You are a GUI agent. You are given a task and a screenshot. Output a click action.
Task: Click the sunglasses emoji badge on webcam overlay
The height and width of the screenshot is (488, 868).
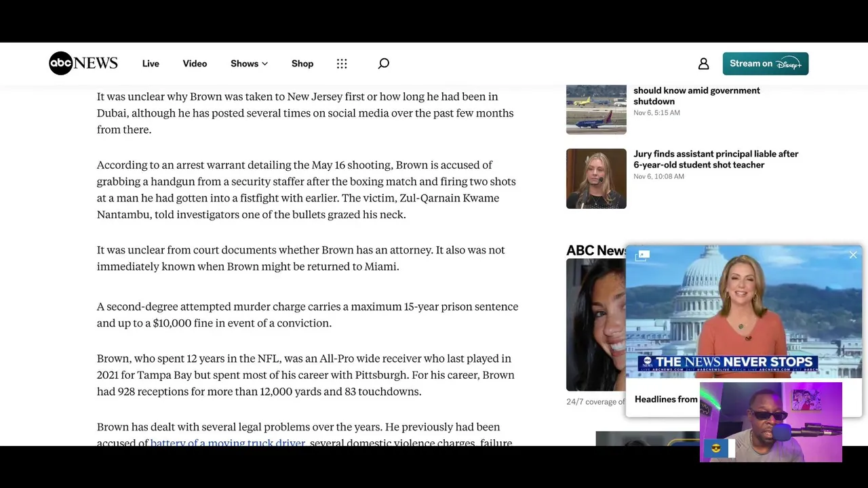715,449
